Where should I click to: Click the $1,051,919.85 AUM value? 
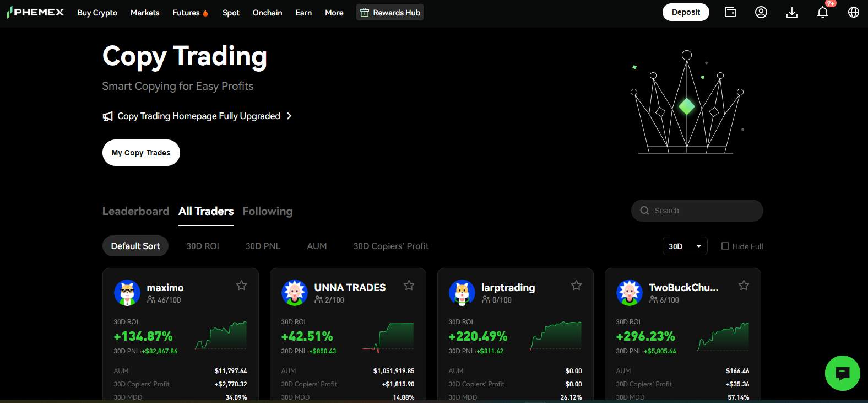pyautogui.click(x=394, y=371)
